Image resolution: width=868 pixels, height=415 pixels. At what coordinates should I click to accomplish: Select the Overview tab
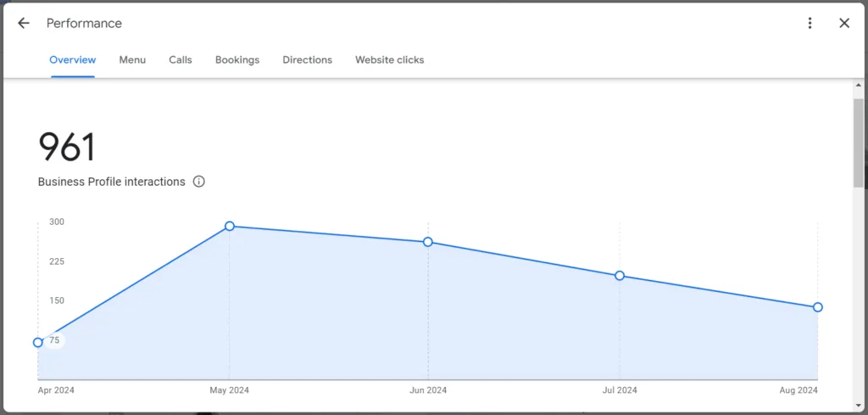click(73, 60)
